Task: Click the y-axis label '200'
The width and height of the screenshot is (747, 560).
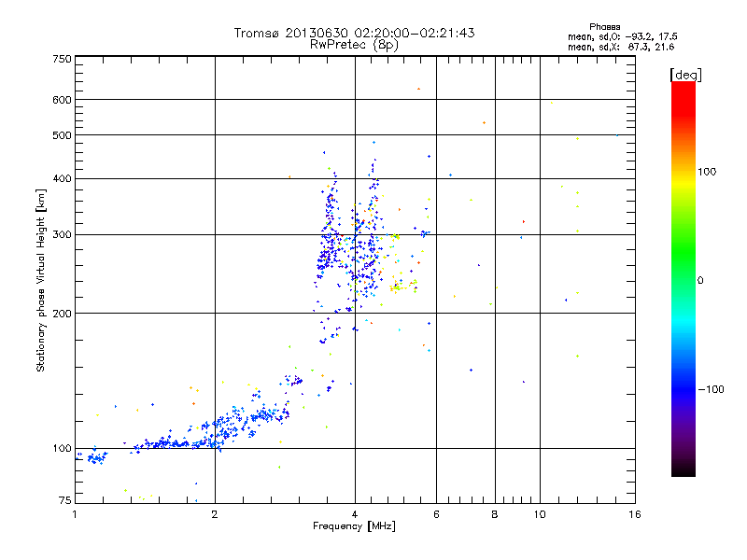Action: coord(62,314)
